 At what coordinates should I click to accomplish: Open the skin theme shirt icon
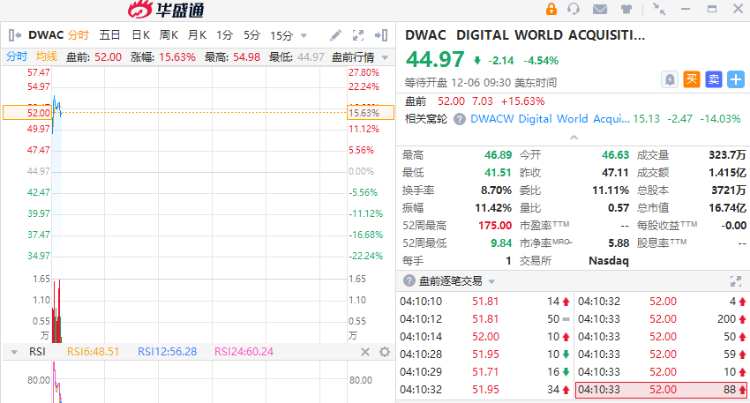[x=626, y=9]
